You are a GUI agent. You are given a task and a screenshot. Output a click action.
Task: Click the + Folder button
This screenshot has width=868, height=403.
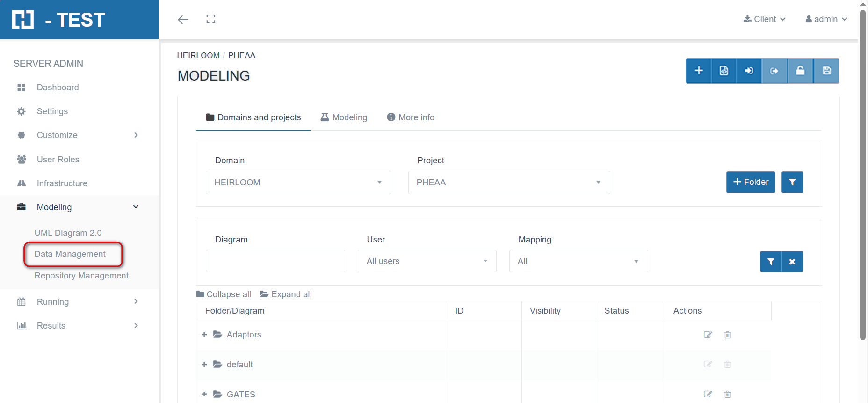coord(750,182)
